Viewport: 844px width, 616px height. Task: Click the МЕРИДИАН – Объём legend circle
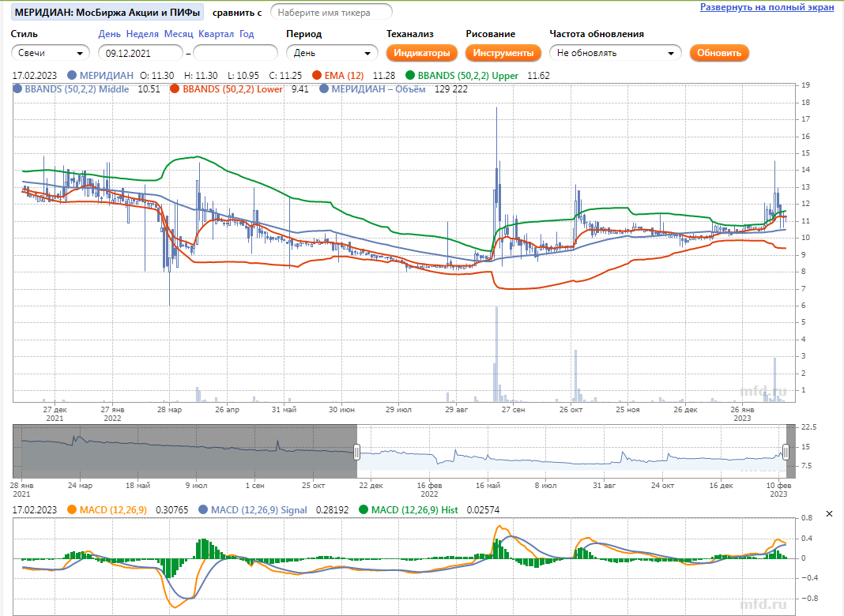click(324, 89)
